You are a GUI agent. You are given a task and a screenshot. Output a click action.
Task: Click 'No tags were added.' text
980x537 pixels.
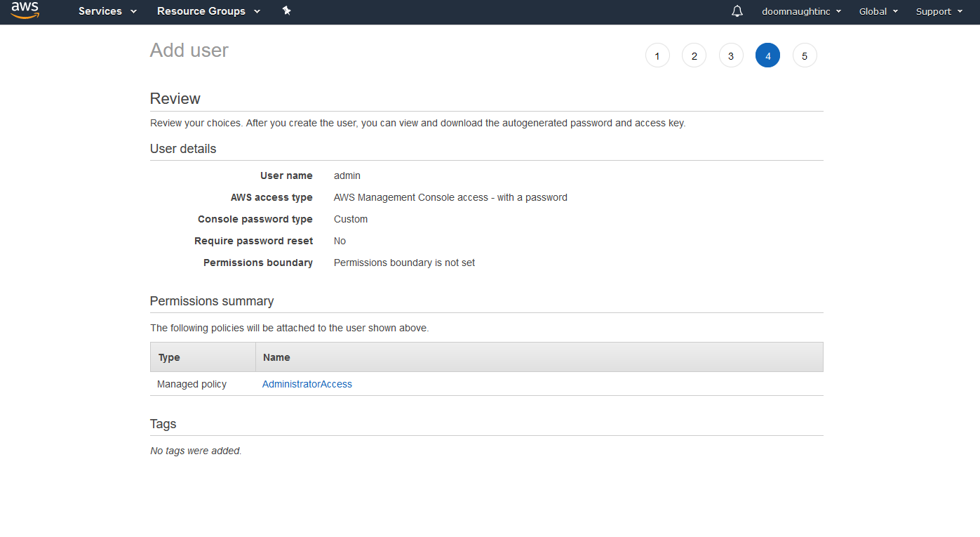[196, 451]
